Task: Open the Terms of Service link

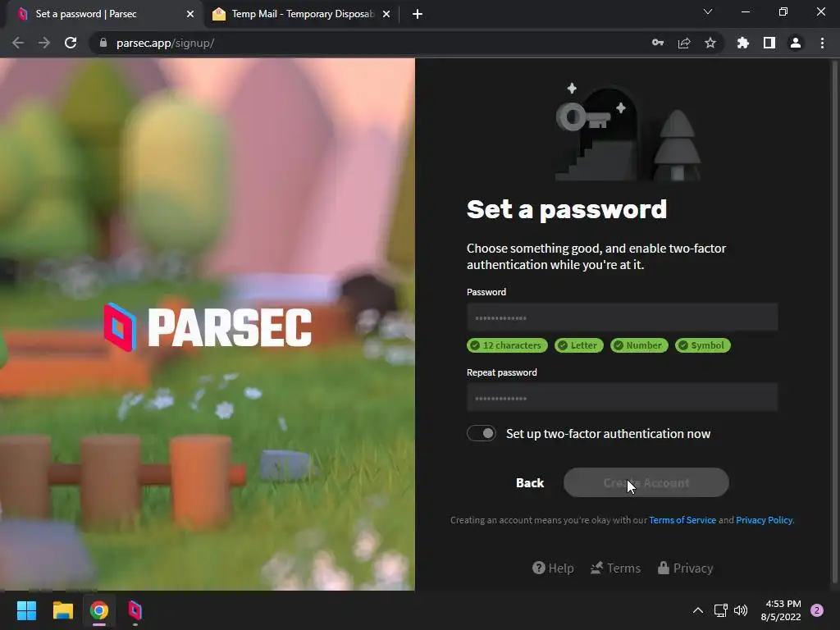Action: (682, 520)
